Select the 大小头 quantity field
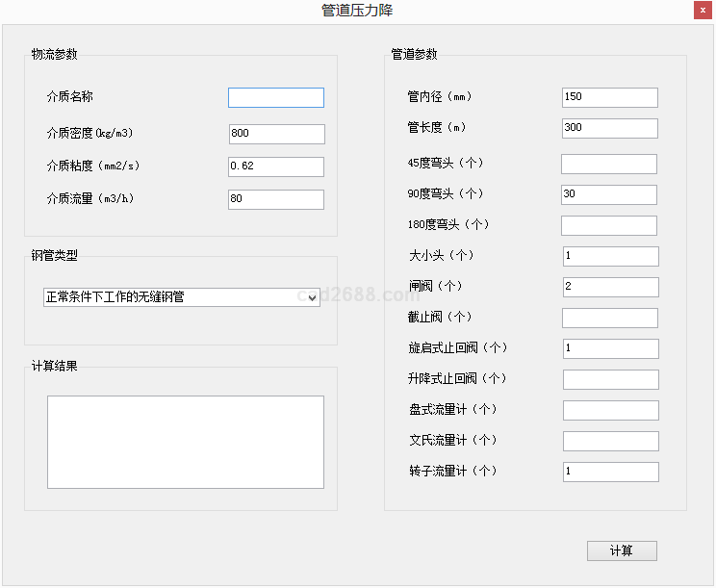The height and width of the screenshot is (588, 716). click(610, 257)
